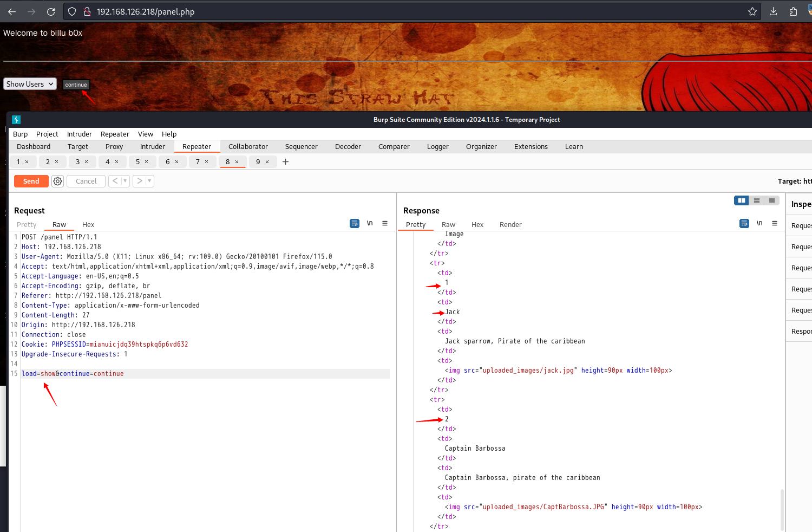Open the browser downloads icon
The height and width of the screenshot is (532, 812).
[x=774, y=11]
